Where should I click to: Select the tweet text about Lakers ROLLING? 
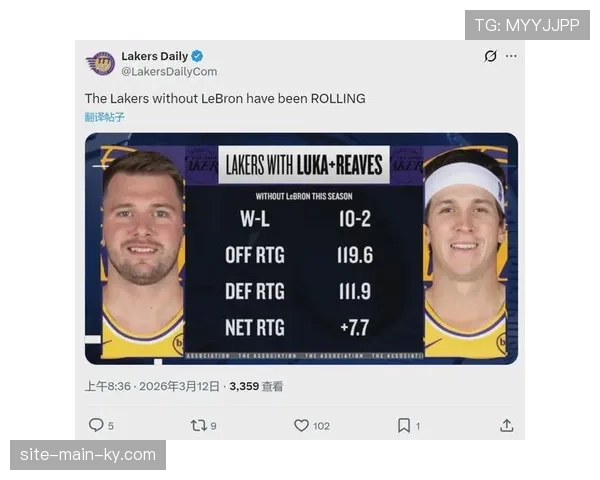(225, 98)
